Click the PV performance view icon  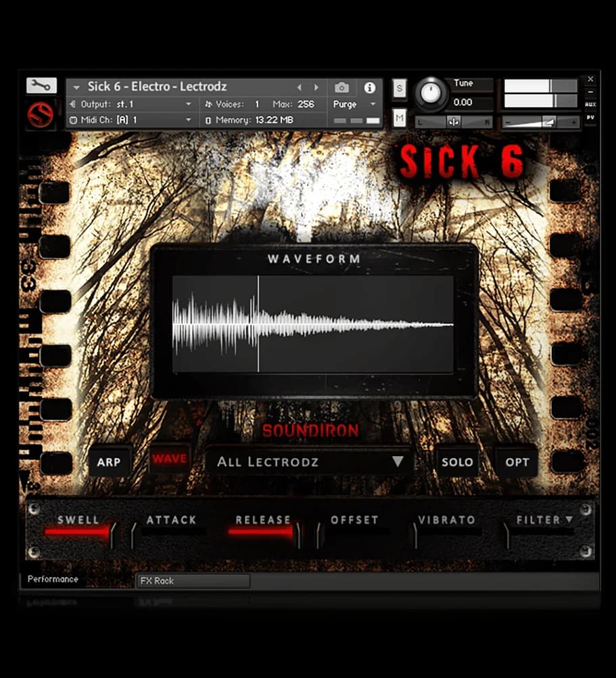point(590,116)
